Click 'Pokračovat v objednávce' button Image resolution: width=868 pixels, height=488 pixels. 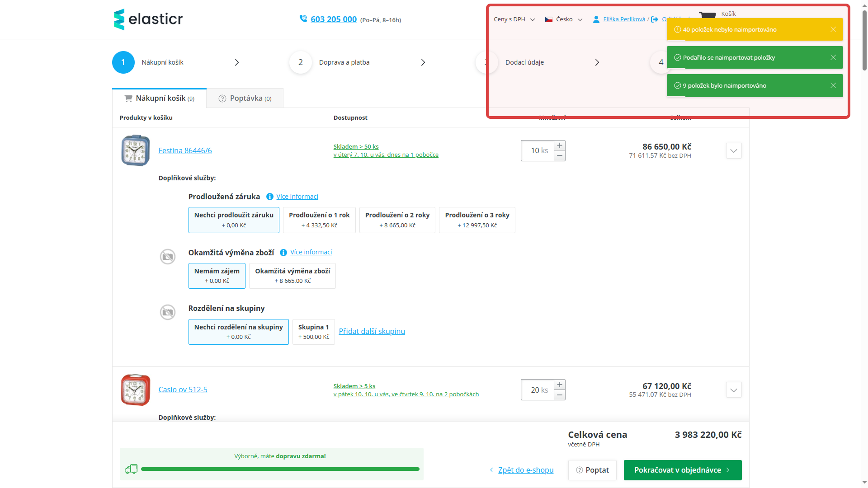pos(682,470)
